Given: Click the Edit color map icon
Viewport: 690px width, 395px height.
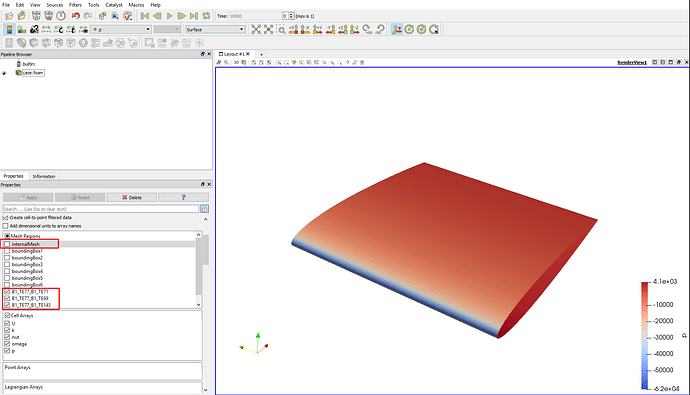Looking at the screenshot, I should click(x=22, y=29).
